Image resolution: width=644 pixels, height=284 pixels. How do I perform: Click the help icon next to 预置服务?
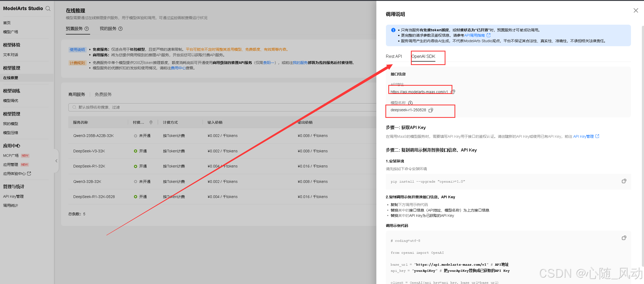point(87,29)
